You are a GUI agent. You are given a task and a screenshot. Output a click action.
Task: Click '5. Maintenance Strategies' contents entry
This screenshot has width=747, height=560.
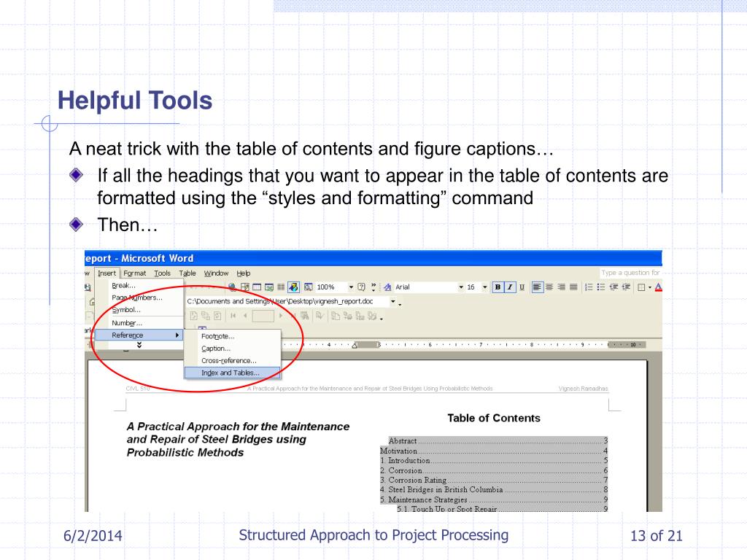[x=494, y=499]
